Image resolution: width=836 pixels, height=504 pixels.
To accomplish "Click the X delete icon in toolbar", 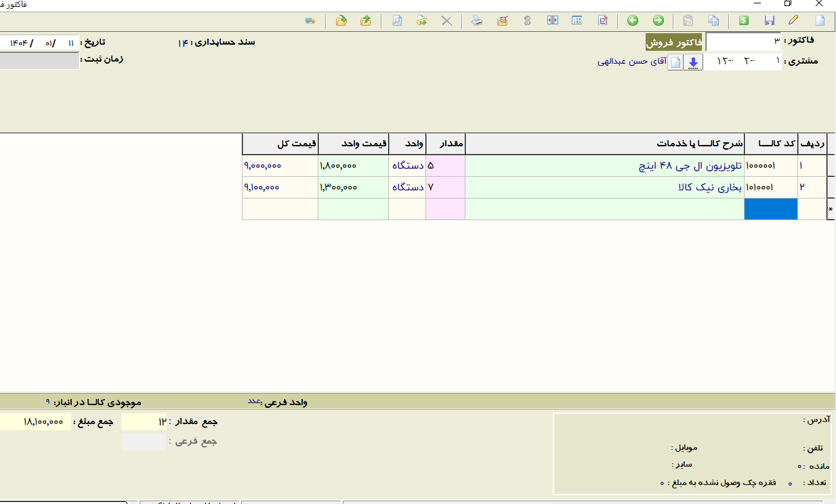I will [x=447, y=21].
